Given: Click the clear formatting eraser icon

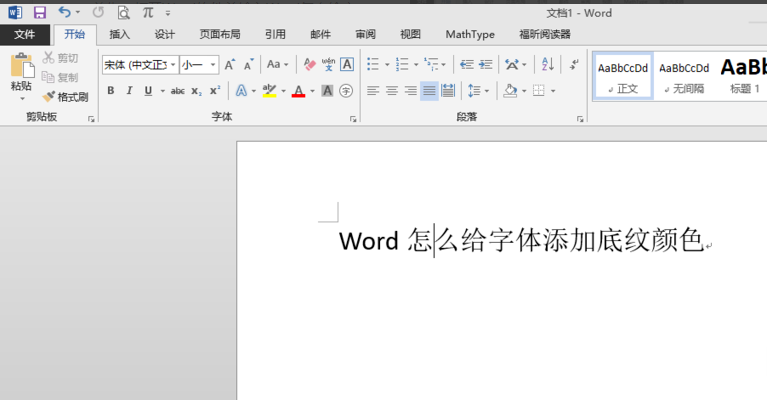Looking at the screenshot, I should (x=309, y=65).
